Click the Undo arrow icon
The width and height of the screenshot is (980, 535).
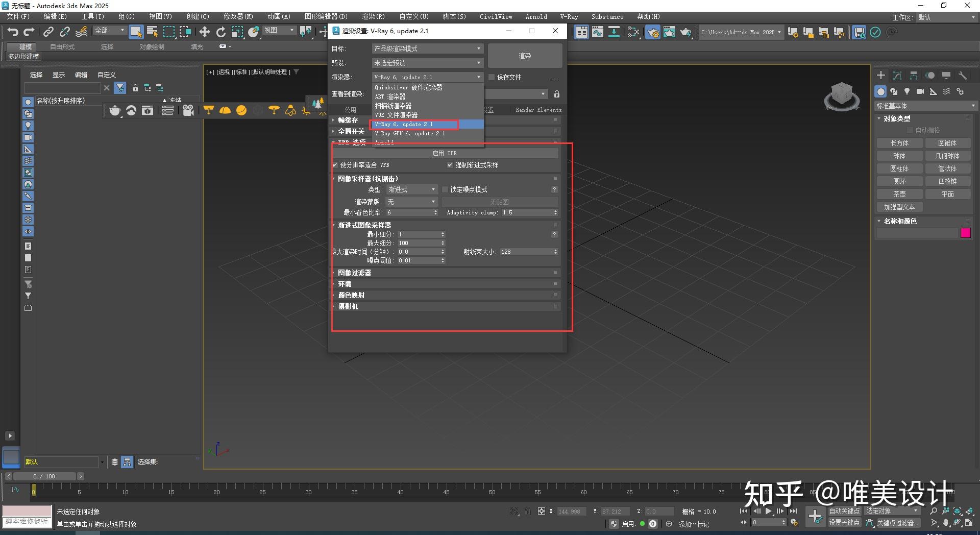[14, 32]
